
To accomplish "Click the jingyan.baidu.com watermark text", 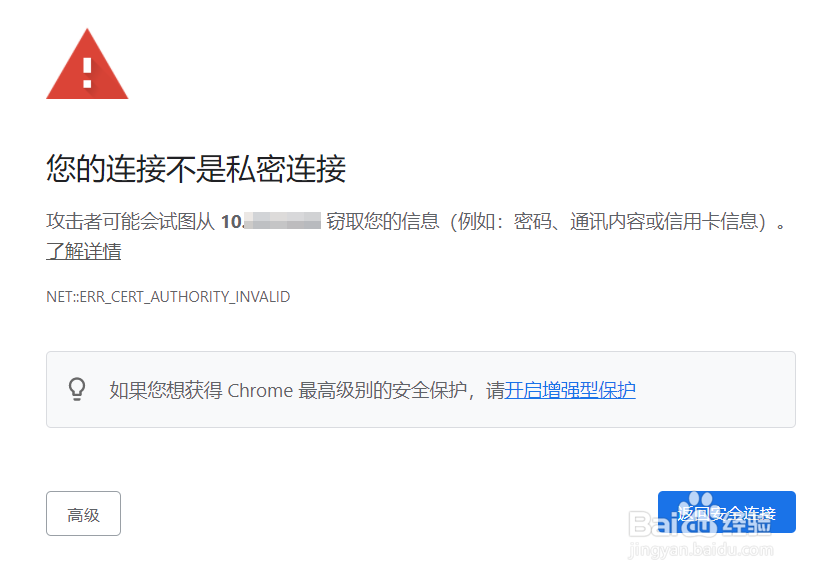I will 701,550.
